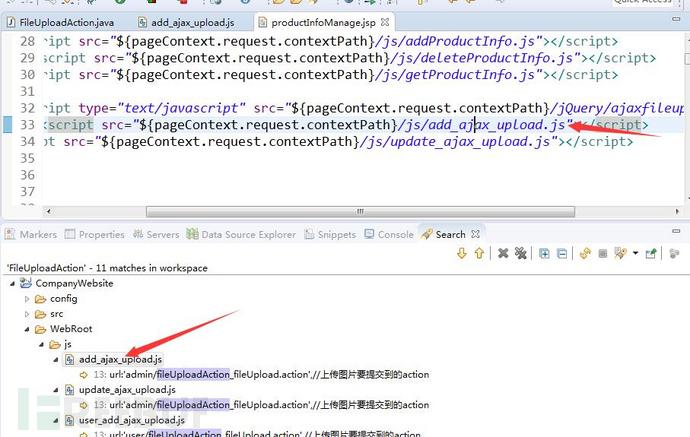The image size is (690, 437).
Task: Select src folder in search results
Action: (x=56, y=314)
